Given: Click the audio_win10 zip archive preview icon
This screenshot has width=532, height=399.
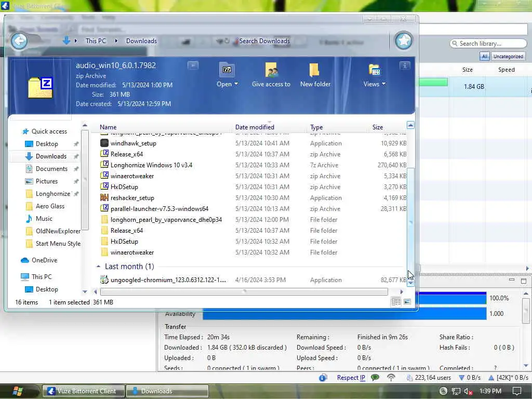Looking at the screenshot, I should coord(40,87).
